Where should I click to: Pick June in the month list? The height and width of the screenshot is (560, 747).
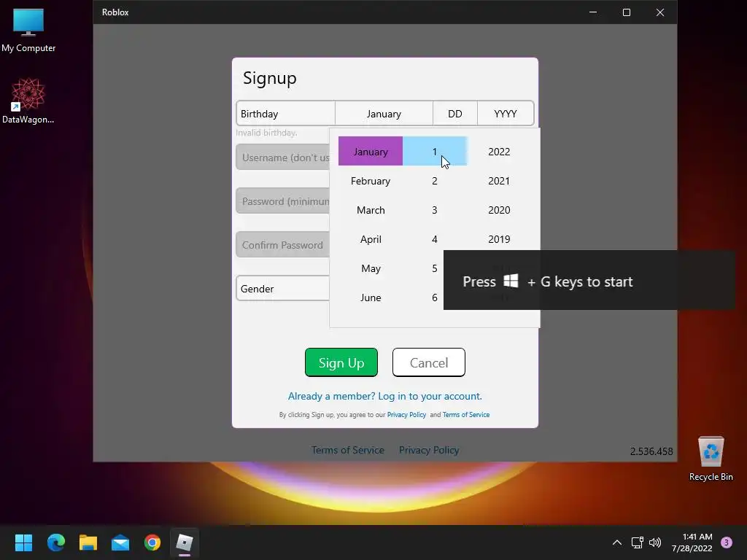click(x=371, y=297)
